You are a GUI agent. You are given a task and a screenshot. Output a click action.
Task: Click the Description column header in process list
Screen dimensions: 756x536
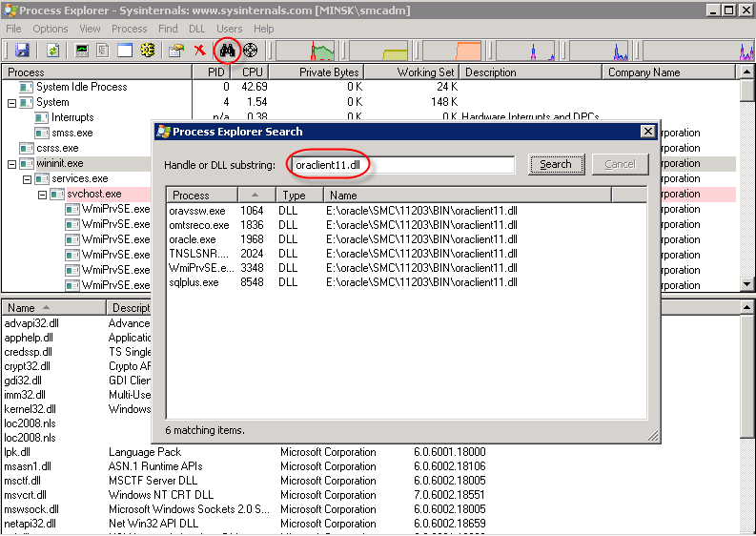pyautogui.click(x=531, y=72)
